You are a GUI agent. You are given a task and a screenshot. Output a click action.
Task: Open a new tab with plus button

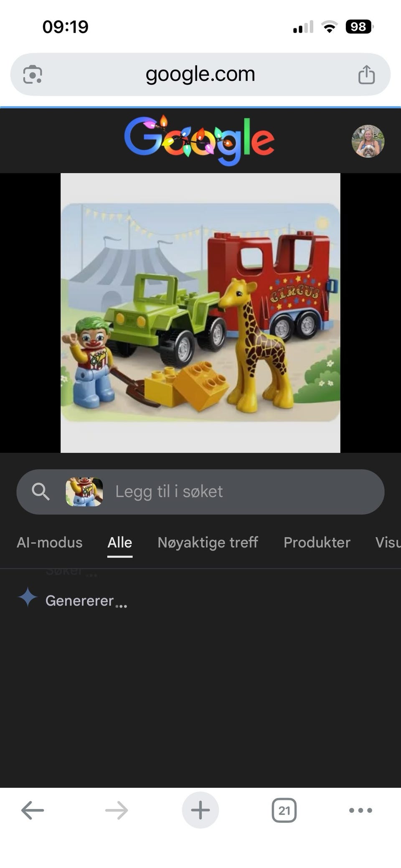[200, 810]
